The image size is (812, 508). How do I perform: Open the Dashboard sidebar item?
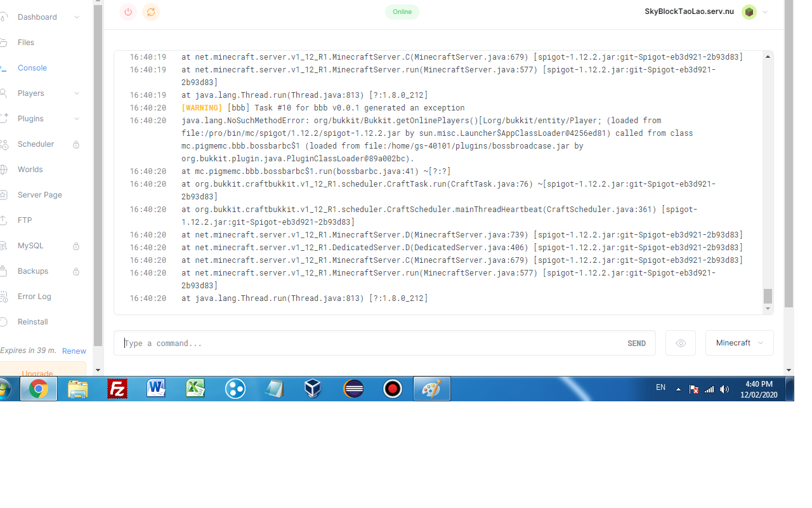[x=37, y=17]
